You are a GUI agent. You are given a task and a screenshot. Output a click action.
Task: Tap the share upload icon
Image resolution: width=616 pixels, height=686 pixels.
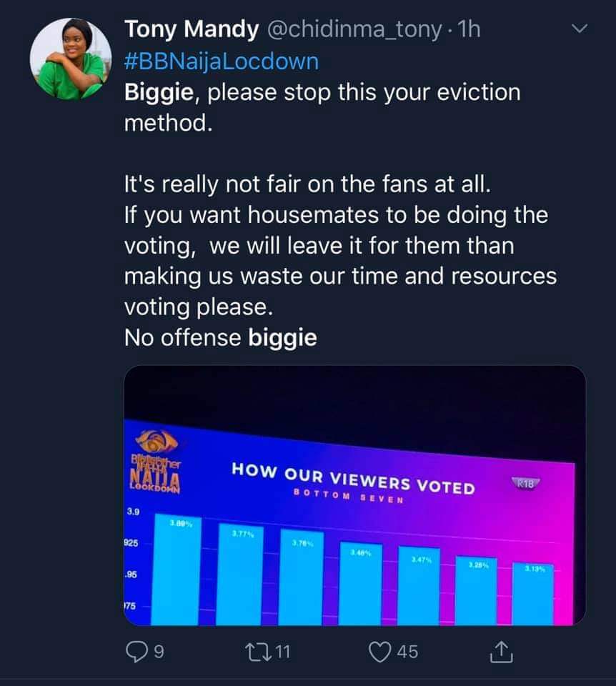tap(501, 652)
